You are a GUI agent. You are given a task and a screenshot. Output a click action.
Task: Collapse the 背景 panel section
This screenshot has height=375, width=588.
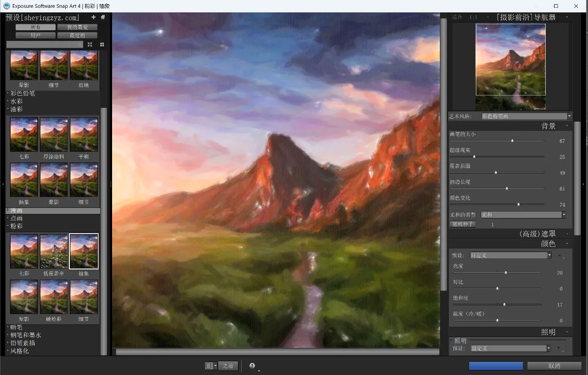[567, 126]
